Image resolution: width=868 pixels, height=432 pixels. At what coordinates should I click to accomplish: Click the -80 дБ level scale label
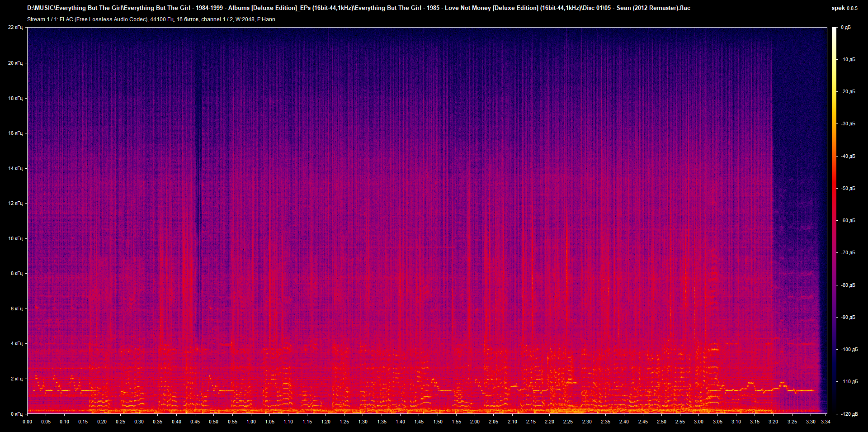(848, 285)
